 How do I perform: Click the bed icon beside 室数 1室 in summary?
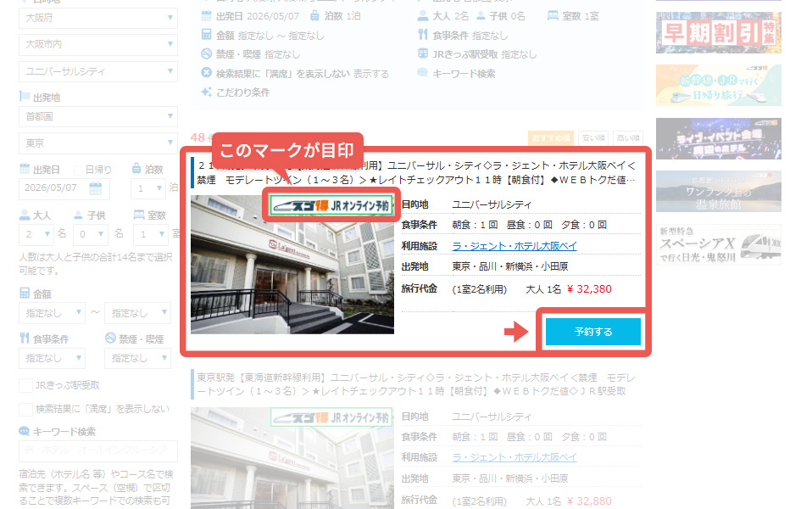tap(553, 16)
